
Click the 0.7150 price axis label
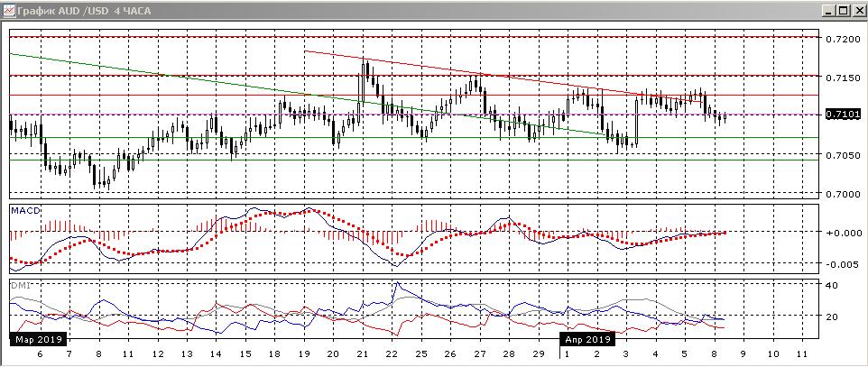842,78
